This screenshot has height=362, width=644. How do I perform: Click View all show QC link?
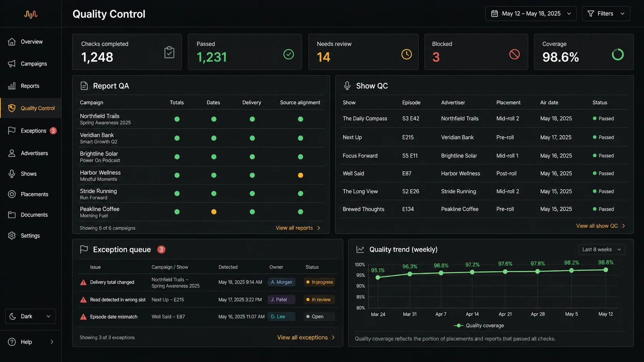click(600, 226)
